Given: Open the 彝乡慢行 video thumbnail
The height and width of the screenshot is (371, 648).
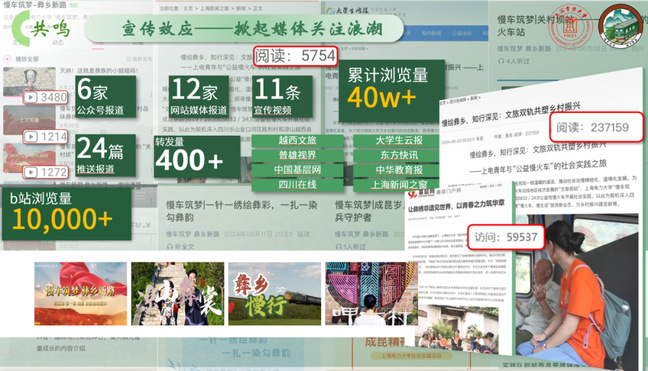Looking at the screenshot, I should pos(274,293).
